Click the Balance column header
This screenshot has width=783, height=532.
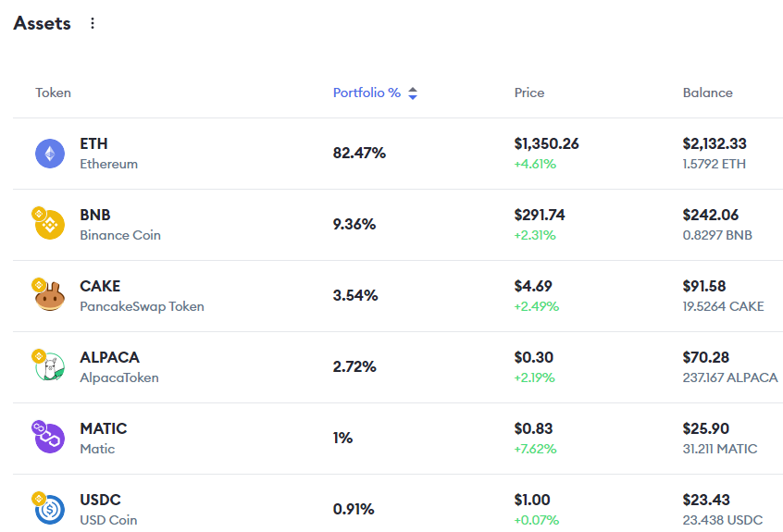(x=708, y=93)
